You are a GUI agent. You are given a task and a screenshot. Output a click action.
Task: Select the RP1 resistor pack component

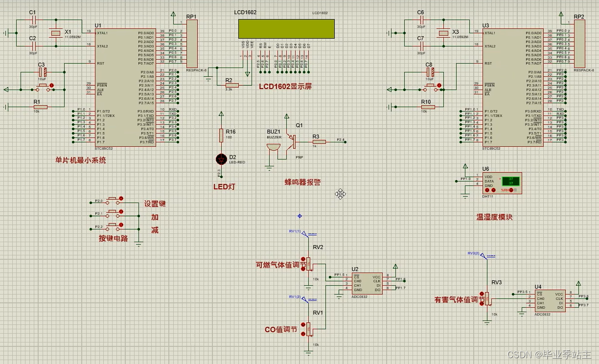point(192,44)
